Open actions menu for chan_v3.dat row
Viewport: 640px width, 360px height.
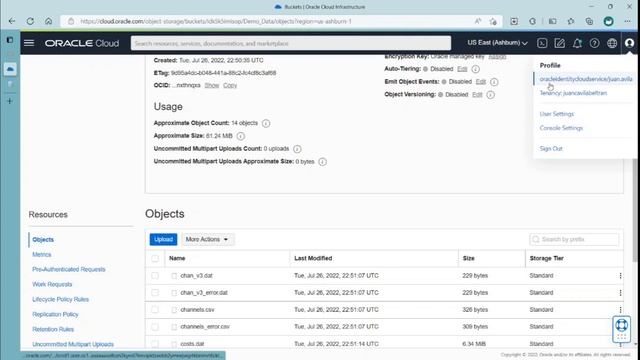point(620,276)
